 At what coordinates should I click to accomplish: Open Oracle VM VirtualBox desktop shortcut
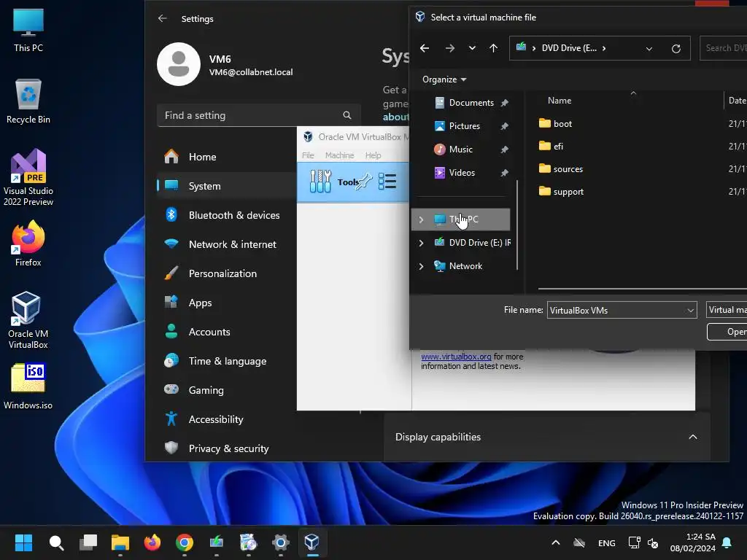[x=28, y=320]
